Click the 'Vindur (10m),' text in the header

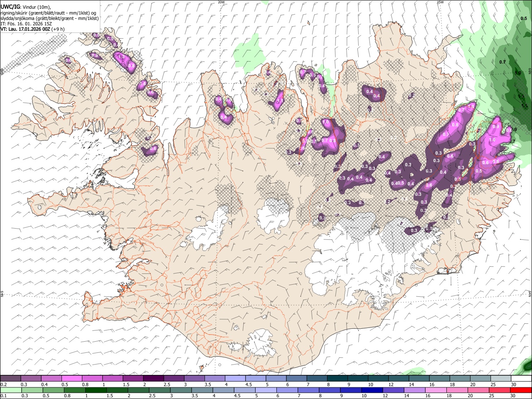[36, 7]
